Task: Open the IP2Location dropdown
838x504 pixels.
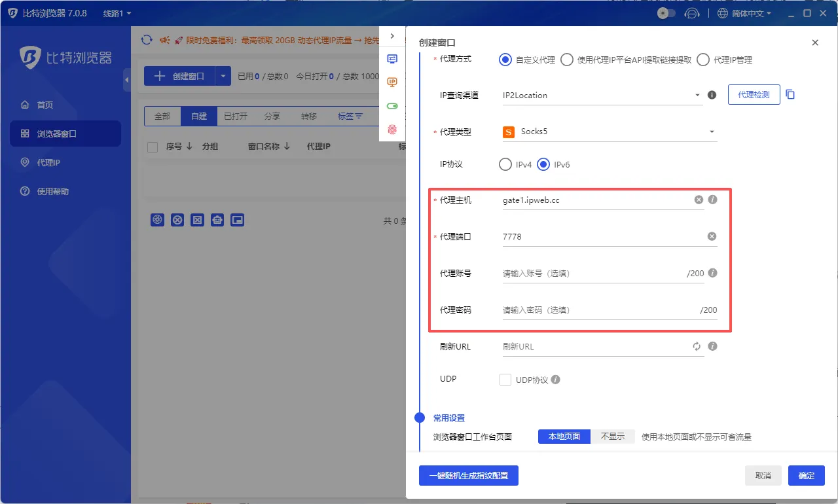Action: pyautogui.click(x=601, y=94)
